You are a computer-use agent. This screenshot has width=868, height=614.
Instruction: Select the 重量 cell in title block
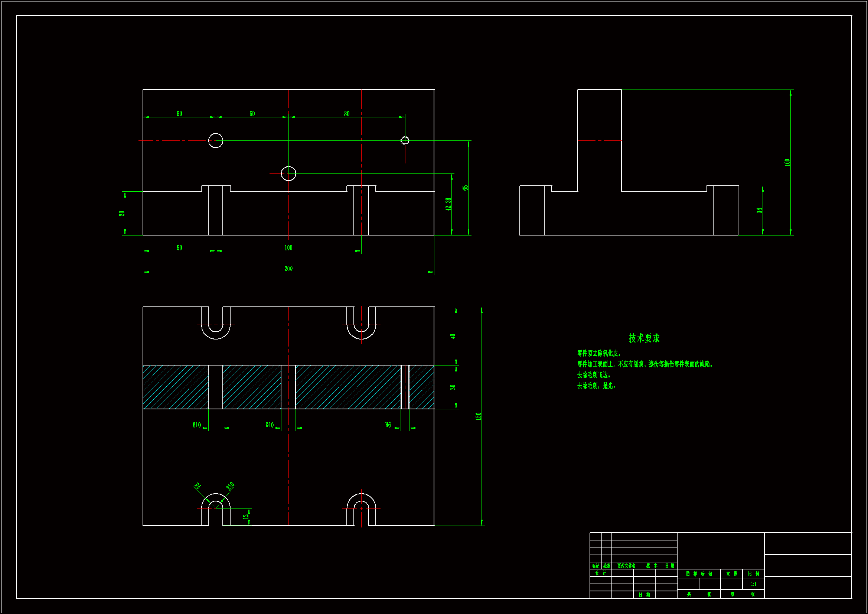(x=731, y=574)
